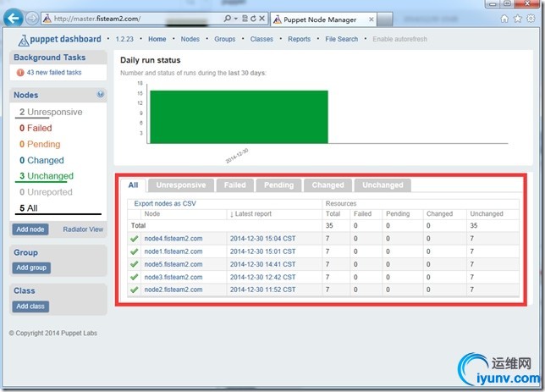The image size is (545, 392).
Task: Filter sidebar by 0 Pending nodes
Action: 40,144
